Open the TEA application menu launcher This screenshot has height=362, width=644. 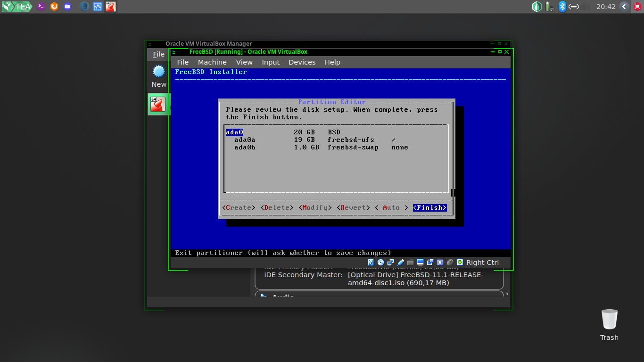[17, 7]
